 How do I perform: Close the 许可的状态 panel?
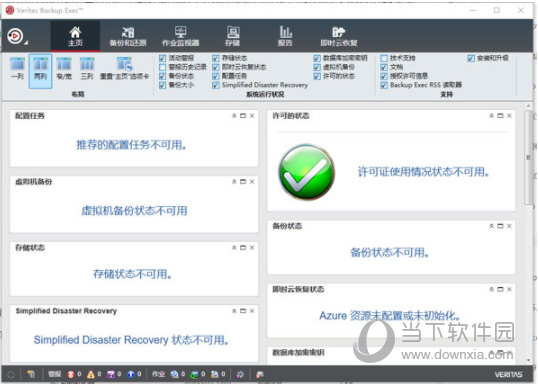click(x=509, y=116)
